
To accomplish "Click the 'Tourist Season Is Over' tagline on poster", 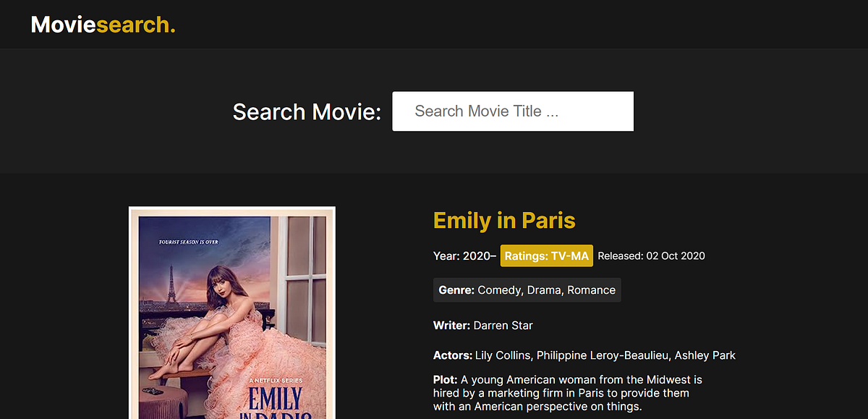I will coord(188,241).
